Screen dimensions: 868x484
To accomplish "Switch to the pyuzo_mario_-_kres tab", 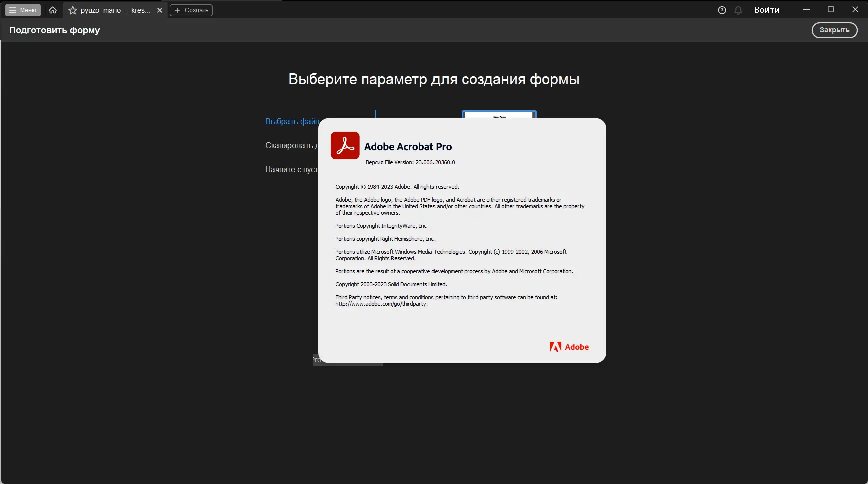I will (x=114, y=10).
